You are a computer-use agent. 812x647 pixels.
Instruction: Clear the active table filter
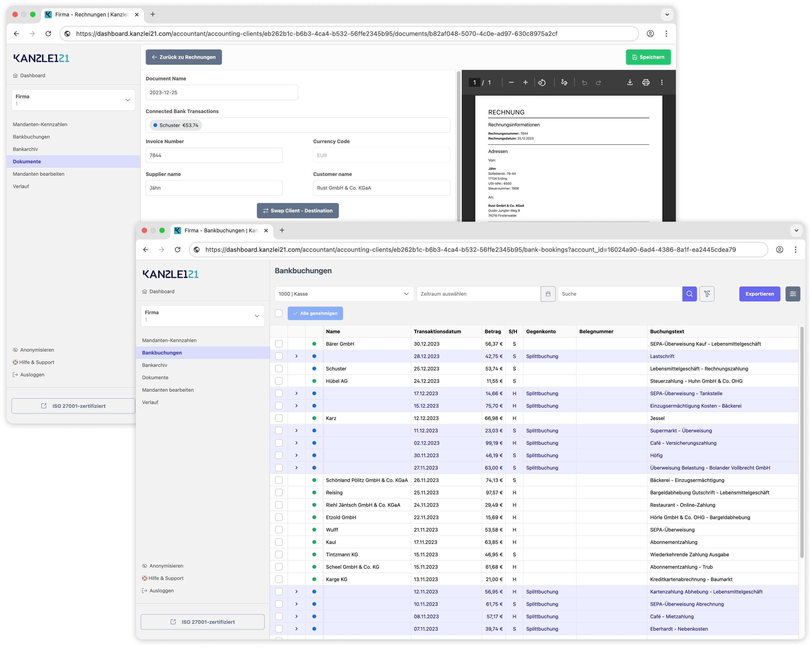point(707,294)
